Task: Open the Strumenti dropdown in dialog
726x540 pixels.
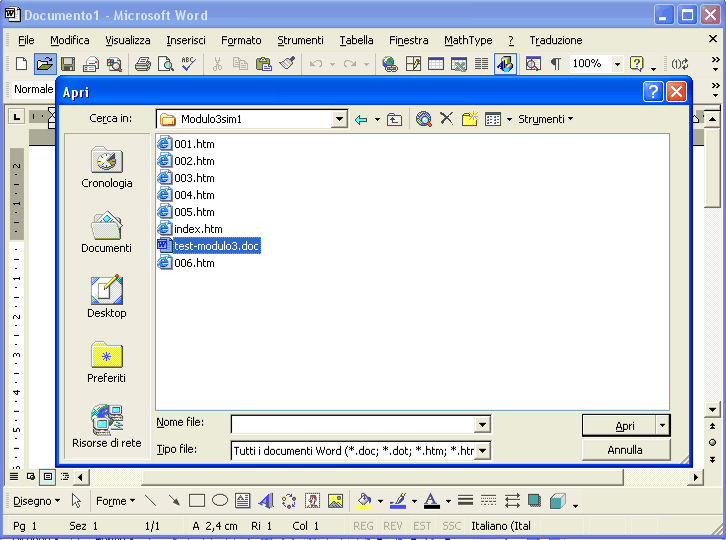Action: tap(545, 119)
